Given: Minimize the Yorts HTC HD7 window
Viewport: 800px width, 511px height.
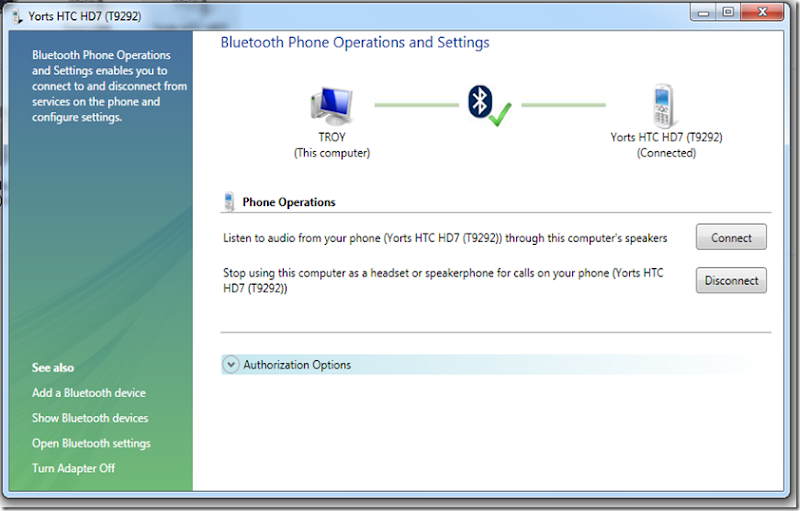Looking at the screenshot, I should [x=703, y=12].
